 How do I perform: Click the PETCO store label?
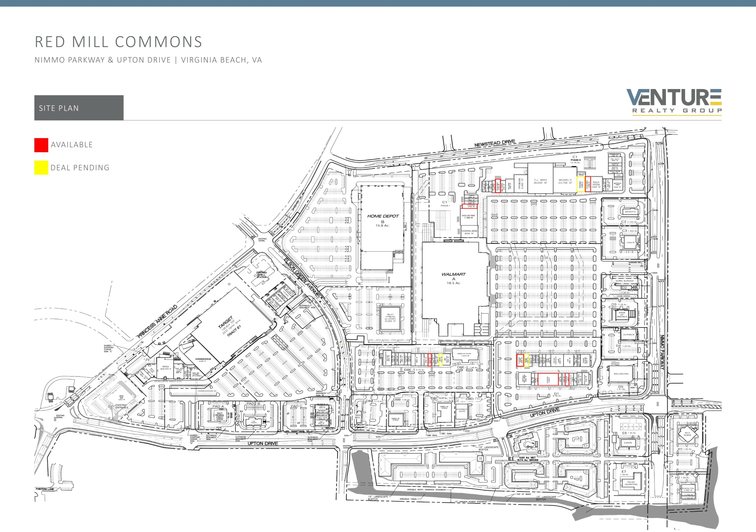pos(165,367)
